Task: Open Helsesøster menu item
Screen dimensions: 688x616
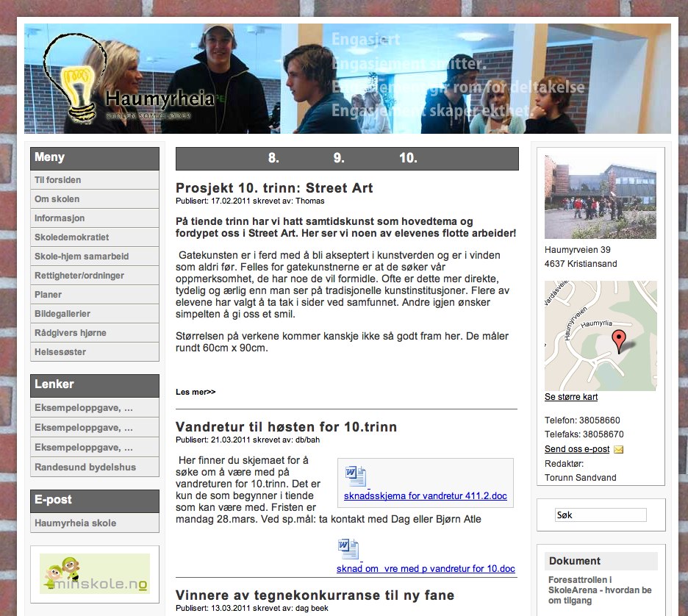Action: point(95,352)
